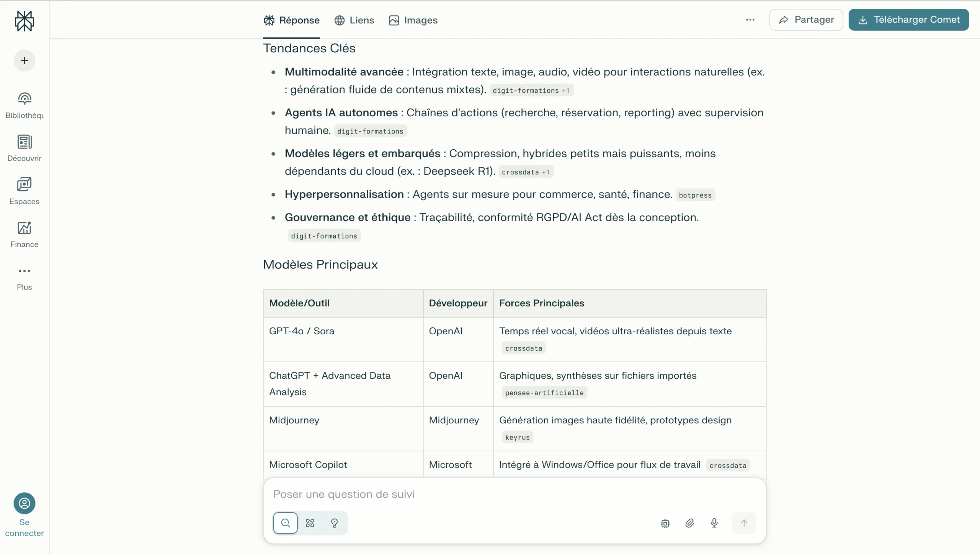Toggle the search mode magnifier pill
This screenshot has height=555, width=980.
coord(285,523)
